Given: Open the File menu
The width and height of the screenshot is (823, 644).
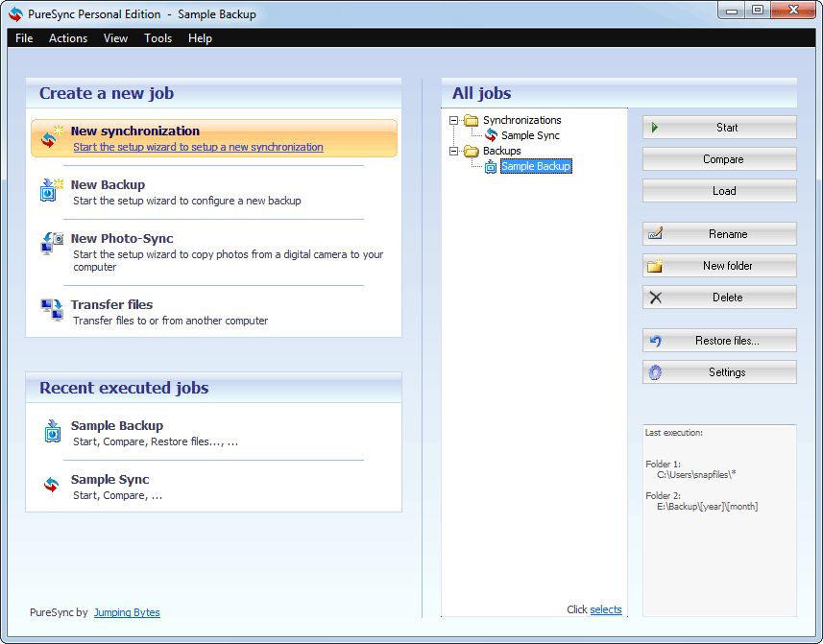Looking at the screenshot, I should pyautogui.click(x=24, y=38).
